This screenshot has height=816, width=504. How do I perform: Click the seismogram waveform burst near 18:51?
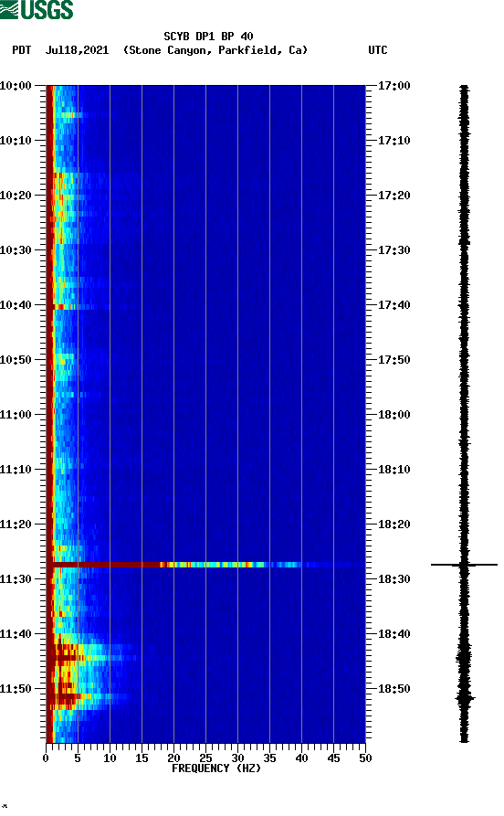(465, 697)
